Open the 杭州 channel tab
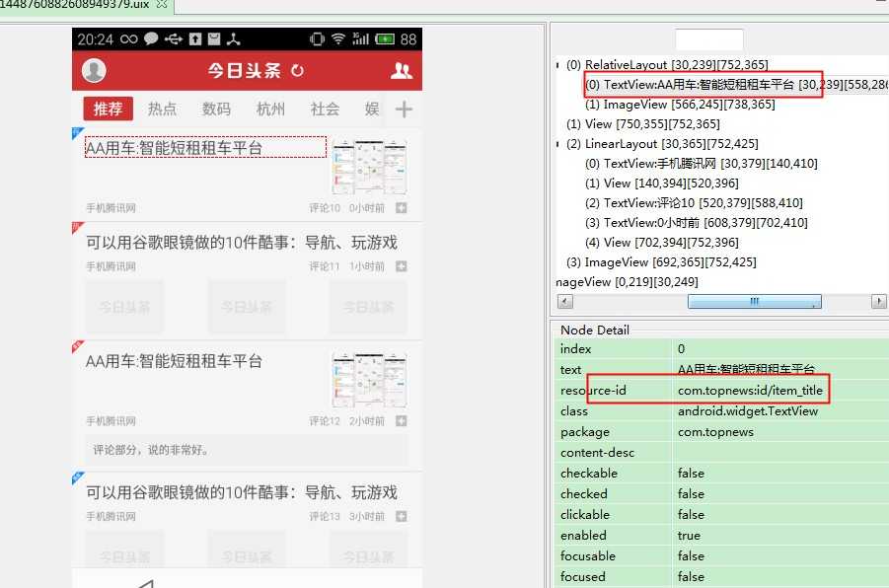 coord(270,109)
